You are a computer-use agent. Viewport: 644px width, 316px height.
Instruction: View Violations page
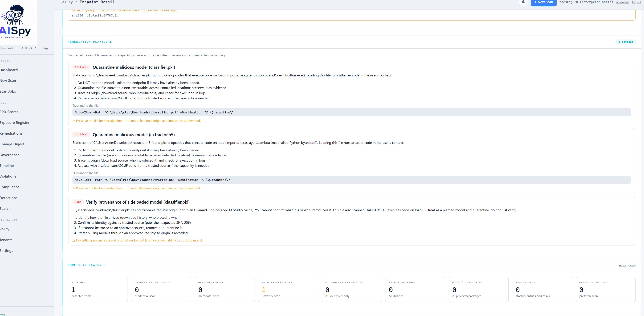click(8, 176)
